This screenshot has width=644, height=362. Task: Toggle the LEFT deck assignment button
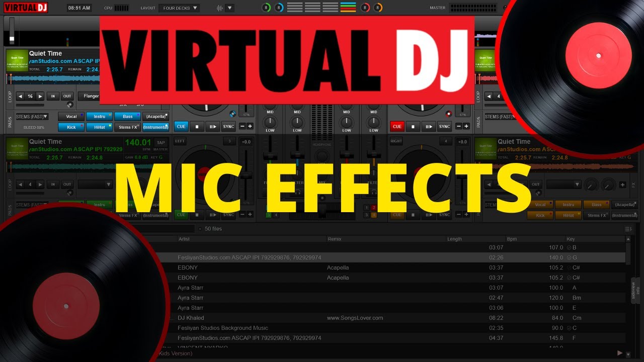point(180,142)
